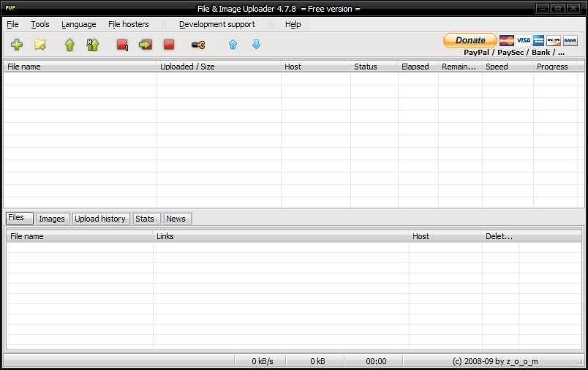
Task: Click the 0 kB/s speed status field
Action: [x=260, y=361]
